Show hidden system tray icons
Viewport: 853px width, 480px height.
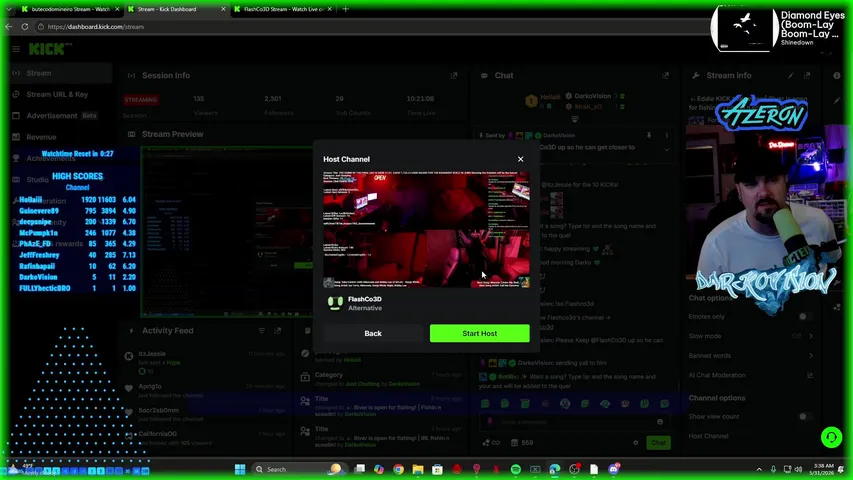(759, 469)
